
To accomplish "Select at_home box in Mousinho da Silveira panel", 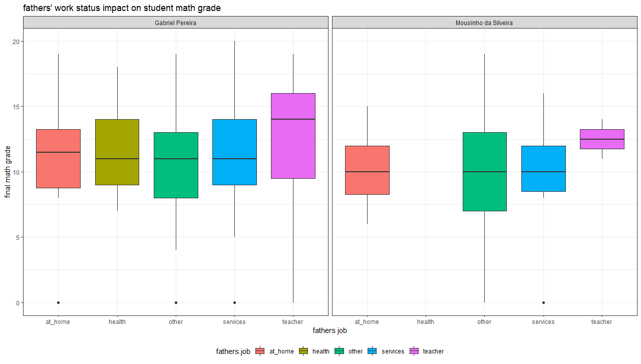I will (x=368, y=170).
